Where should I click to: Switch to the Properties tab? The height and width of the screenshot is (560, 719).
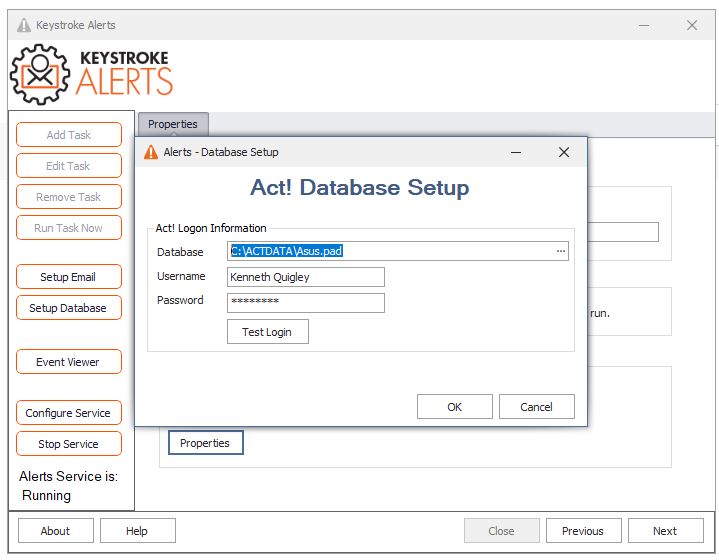[173, 124]
